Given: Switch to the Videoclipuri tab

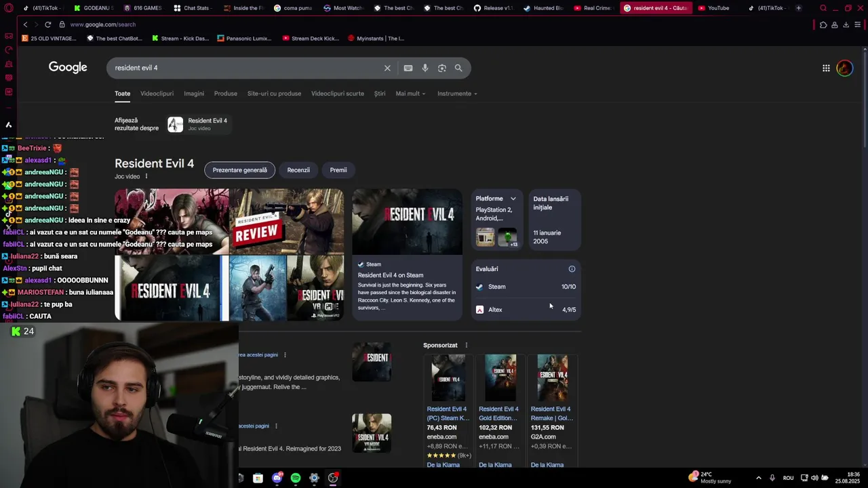Looking at the screenshot, I should click(157, 94).
